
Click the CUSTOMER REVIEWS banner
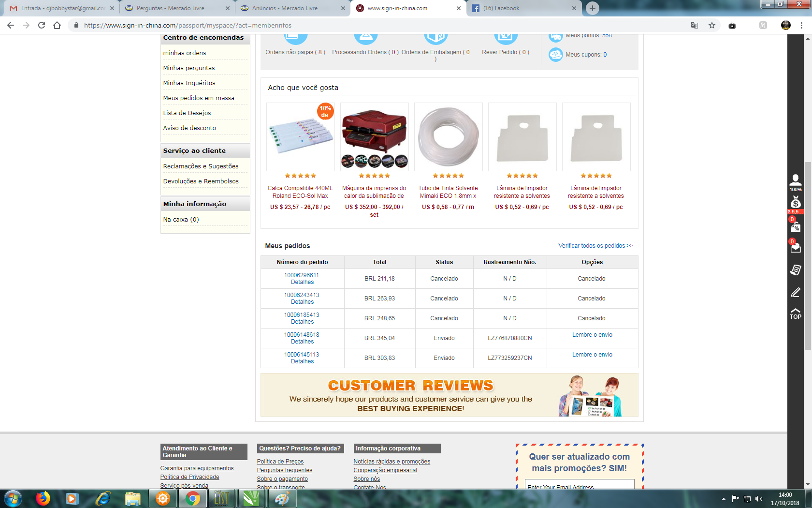pyautogui.click(x=449, y=395)
